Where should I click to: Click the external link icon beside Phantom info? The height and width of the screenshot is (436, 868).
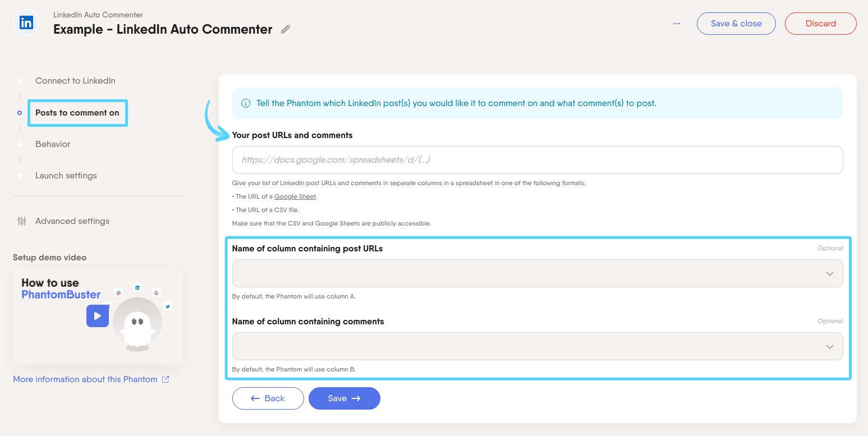[x=166, y=379]
